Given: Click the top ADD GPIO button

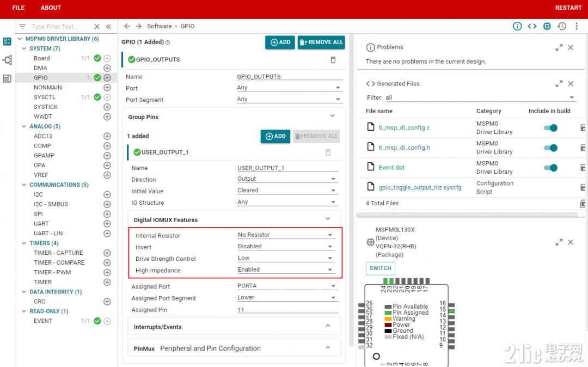Looking at the screenshot, I should point(280,42).
